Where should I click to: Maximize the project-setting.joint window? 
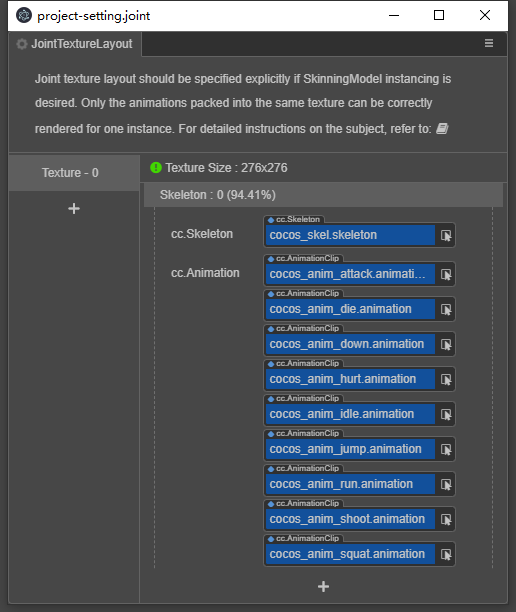(x=439, y=16)
